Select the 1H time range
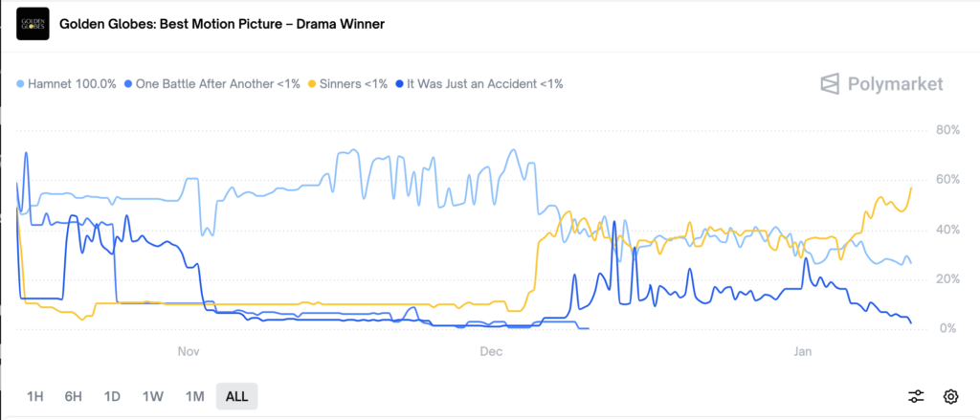 pos(35,396)
